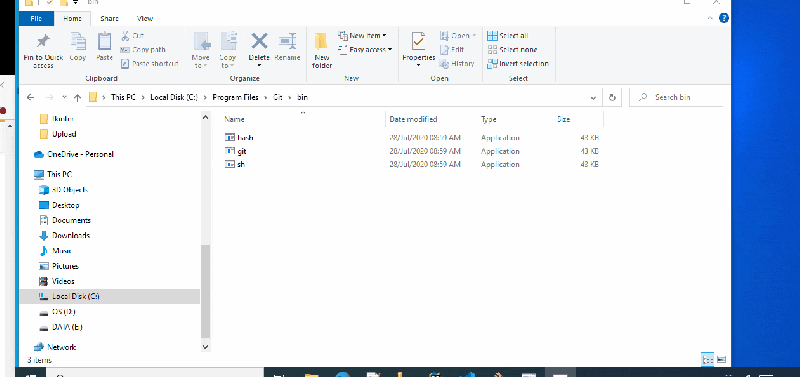Select Copy path in Clipboard group

tap(143, 49)
